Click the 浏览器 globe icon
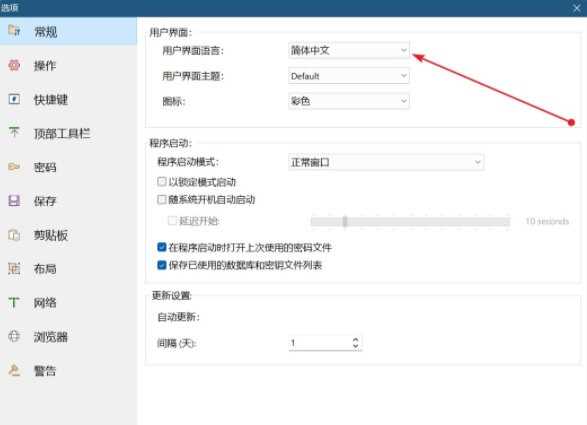This screenshot has height=425, width=587. click(x=14, y=336)
